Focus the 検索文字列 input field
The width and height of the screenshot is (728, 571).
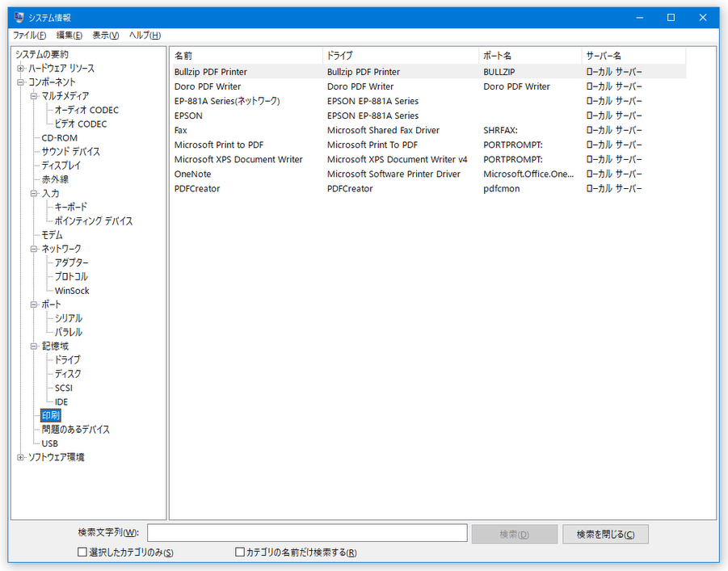[x=307, y=533]
